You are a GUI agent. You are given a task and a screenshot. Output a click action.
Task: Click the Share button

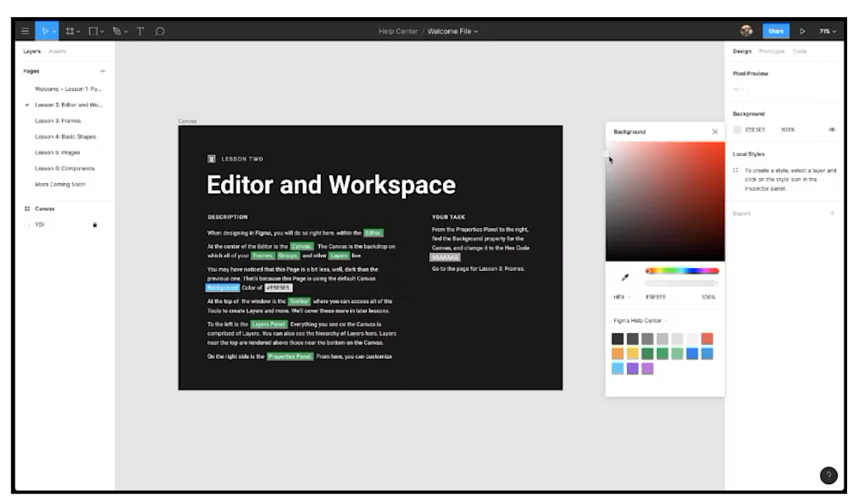[775, 30]
